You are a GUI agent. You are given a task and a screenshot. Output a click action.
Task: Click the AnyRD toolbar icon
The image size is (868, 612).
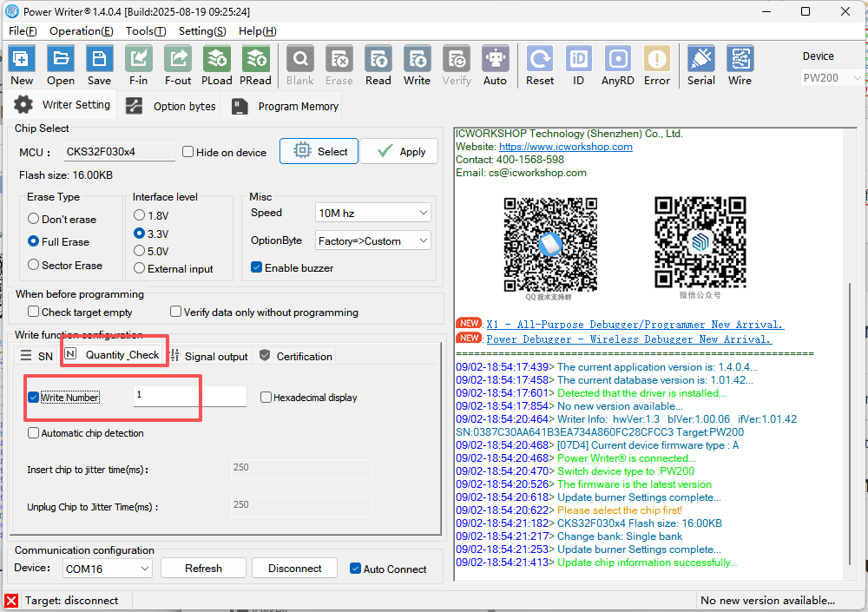(618, 59)
